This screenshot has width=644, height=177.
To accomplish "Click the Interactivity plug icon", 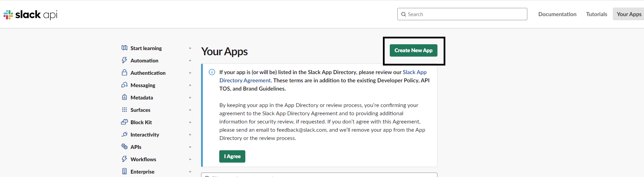I will click(x=125, y=134).
